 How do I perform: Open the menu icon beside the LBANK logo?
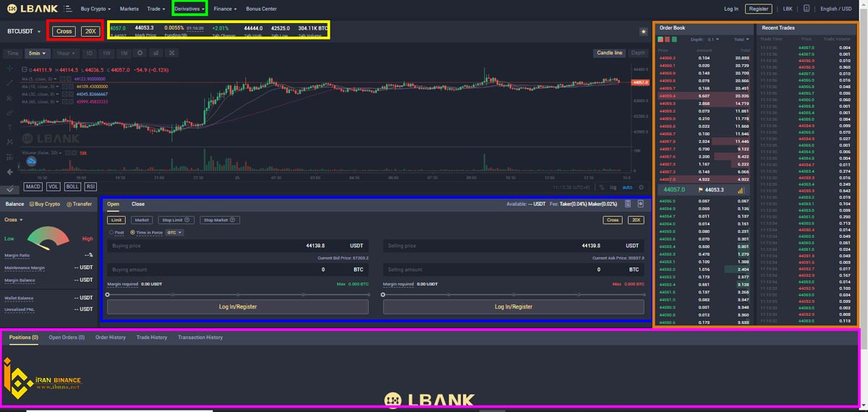[68, 9]
